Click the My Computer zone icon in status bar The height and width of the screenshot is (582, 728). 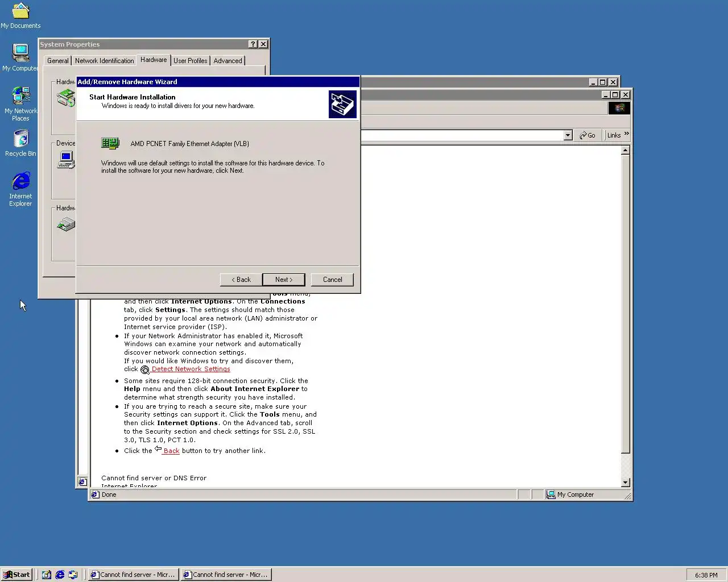point(551,494)
